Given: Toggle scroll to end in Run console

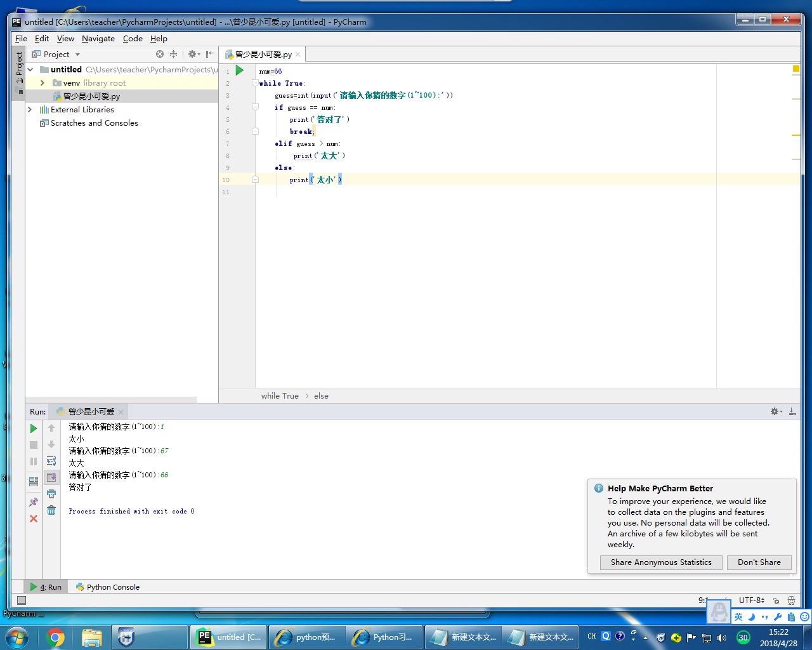Looking at the screenshot, I should [51, 477].
